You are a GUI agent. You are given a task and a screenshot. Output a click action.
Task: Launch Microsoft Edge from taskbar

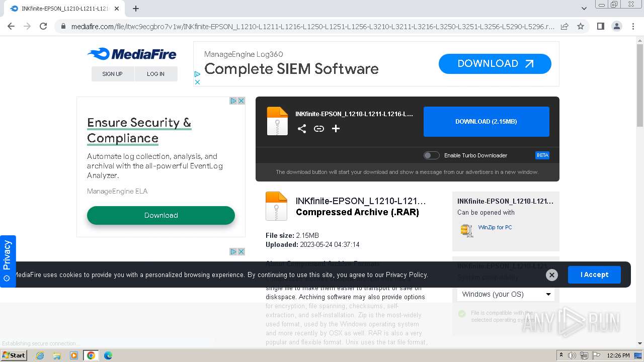point(108,355)
